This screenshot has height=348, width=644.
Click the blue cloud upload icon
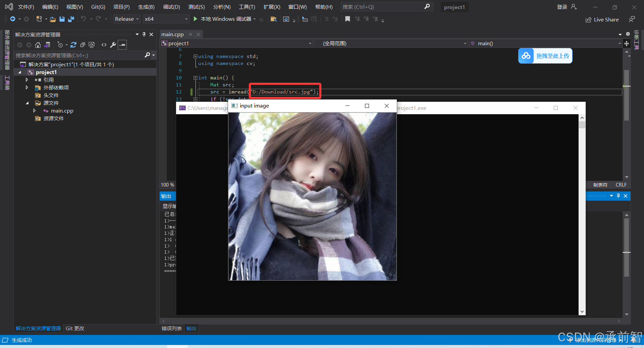coord(526,56)
